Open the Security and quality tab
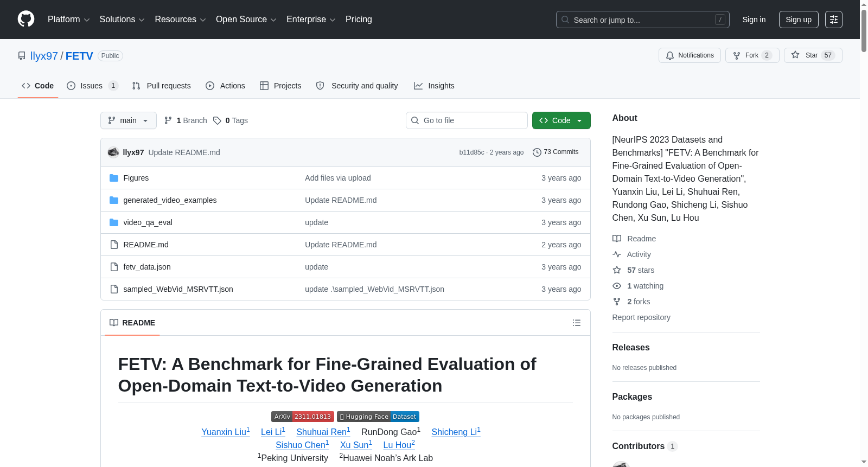The height and width of the screenshot is (467, 868). [357, 86]
